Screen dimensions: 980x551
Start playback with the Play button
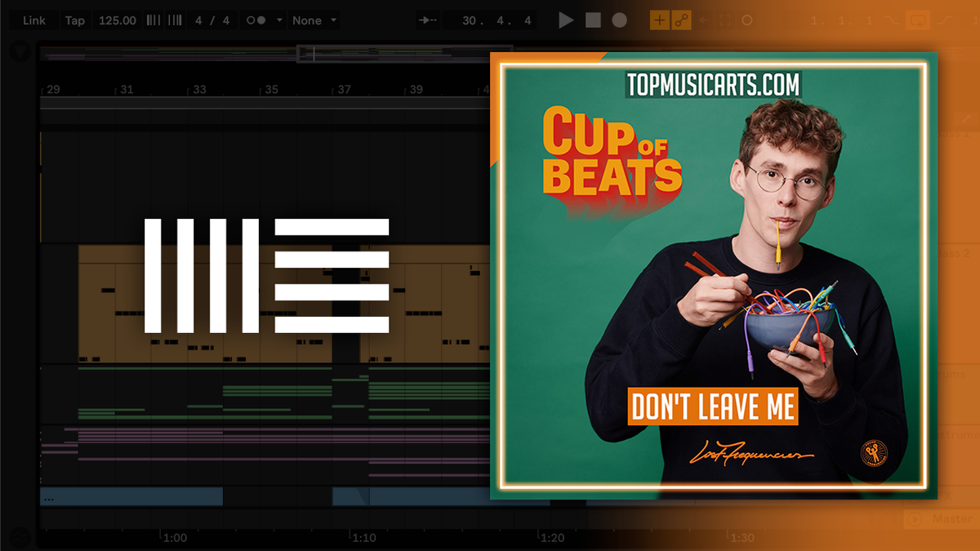565,20
